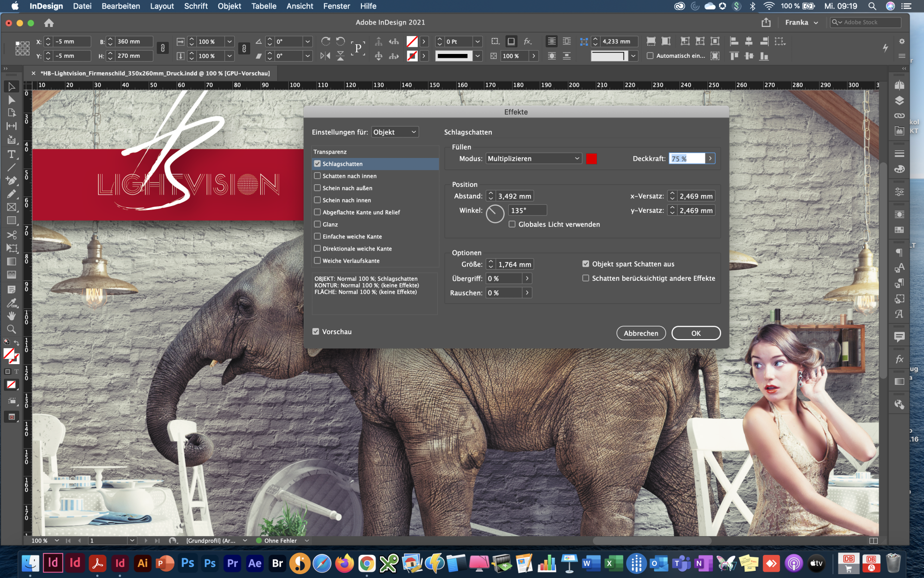Screen dimensions: 924x578
Task: Select the Type tool in toolbar
Action: click(12, 154)
